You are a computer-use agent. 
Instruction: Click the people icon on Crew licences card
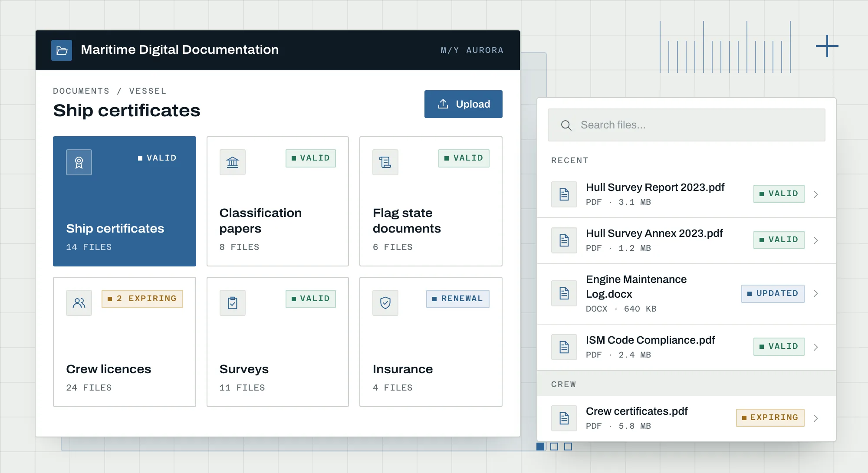click(x=79, y=303)
